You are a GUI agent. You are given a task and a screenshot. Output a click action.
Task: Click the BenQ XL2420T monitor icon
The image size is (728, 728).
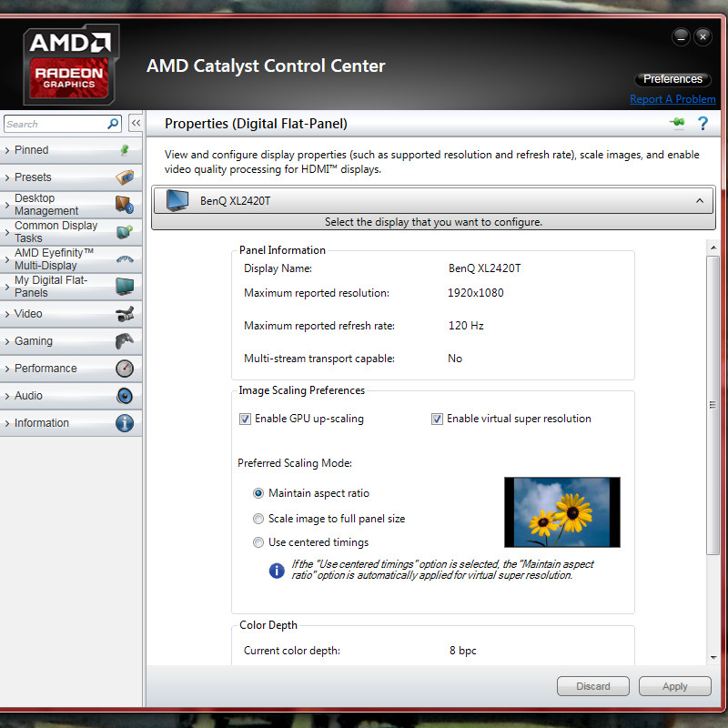177,200
